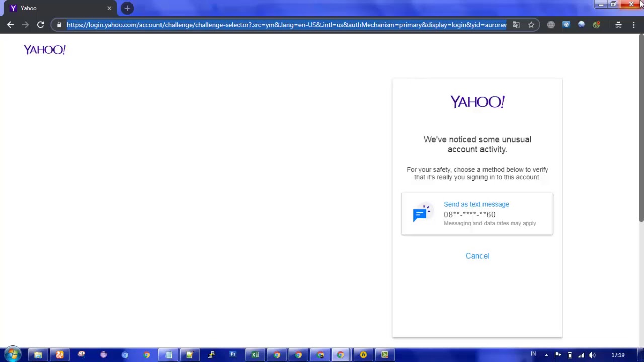Click the network signal tray icon

point(581,355)
